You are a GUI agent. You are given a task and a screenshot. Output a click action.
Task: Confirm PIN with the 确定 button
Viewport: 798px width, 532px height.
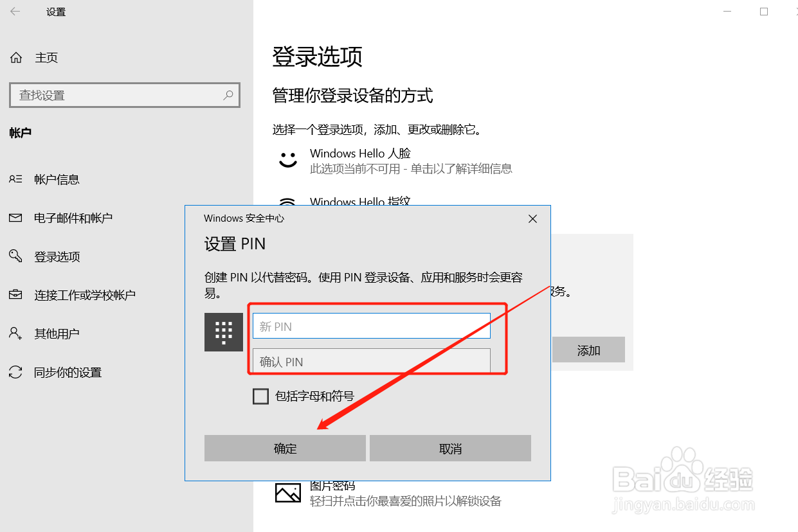click(x=285, y=448)
